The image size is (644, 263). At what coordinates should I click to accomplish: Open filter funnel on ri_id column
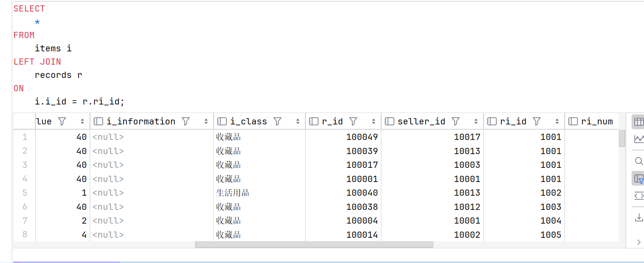[537, 121]
